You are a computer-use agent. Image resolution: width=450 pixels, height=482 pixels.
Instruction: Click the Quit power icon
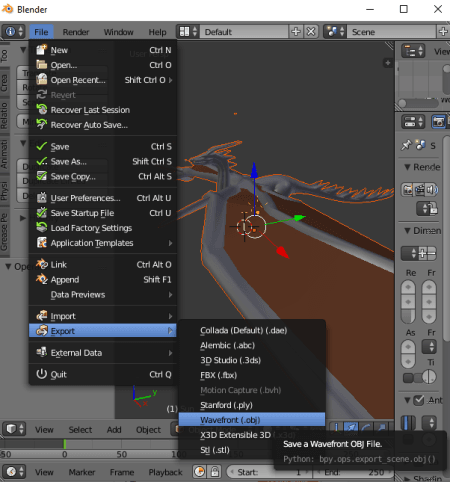point(42,374)
